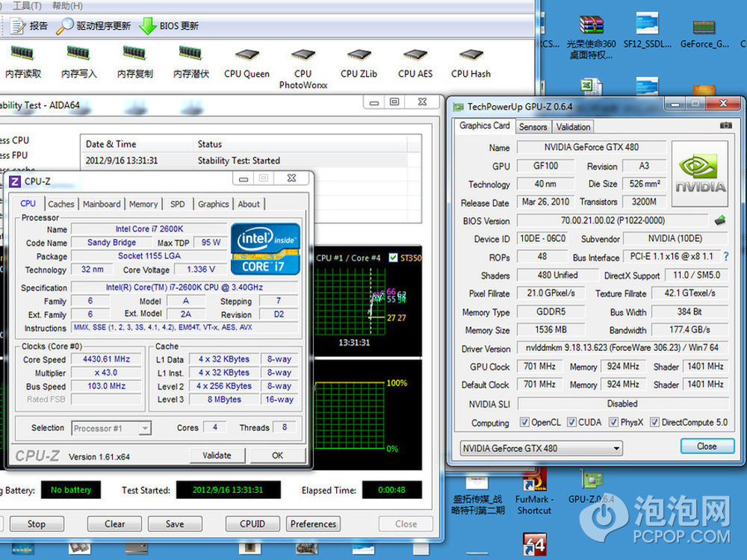Open Preferences in the stability test window
Viewport: 747px width, 560px height.
pyautogui.click(x=313, y=524)
